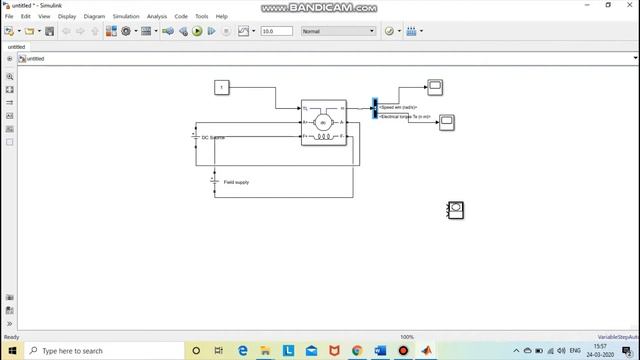640x360 pixels.
Task: Click the Image palette icon
Action: coord(10,129)
